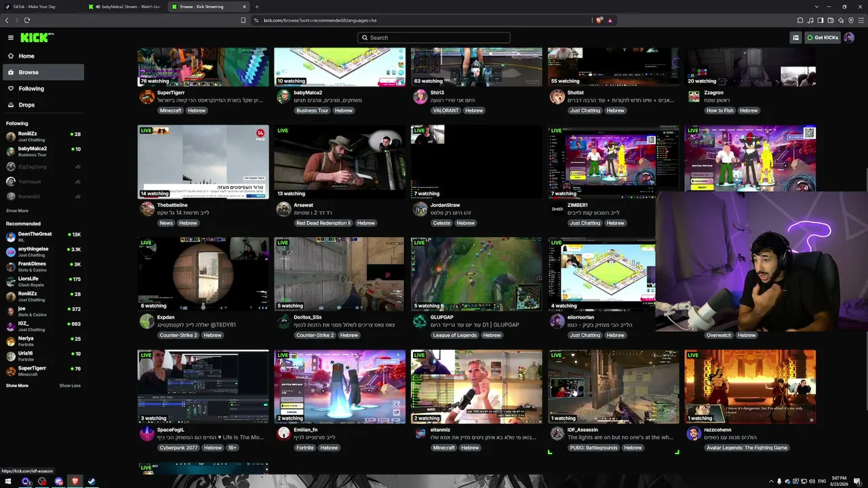Click Emilian_fn's channel avatar
This screenshot has height=488, width=868.
pos(283,434)
